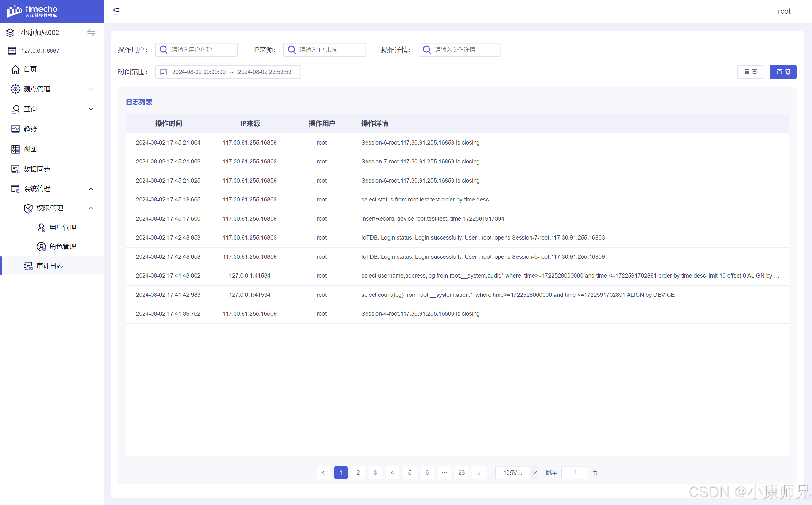This screenshot has height=505, width=812.
Task: Click current page 1 button
Action: tap(341, 473)
